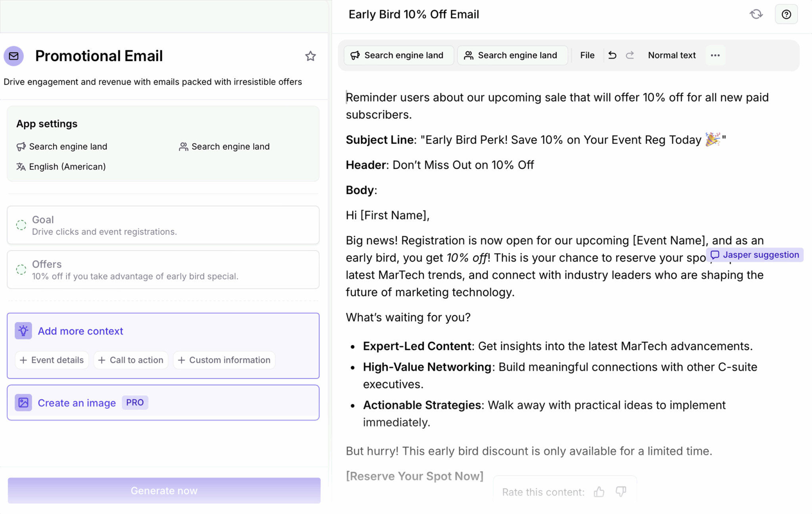The width and height of the screenshot is (812, 514).
Task: Click the What's waiting for you? line
Action: (x=408, y=317)
